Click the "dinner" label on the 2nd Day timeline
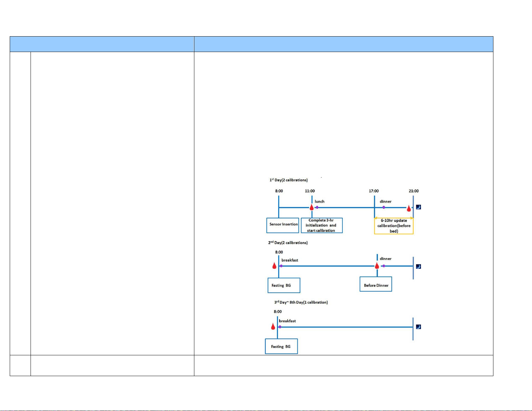Viewport: 532px width, 411px height. point(386,259)
